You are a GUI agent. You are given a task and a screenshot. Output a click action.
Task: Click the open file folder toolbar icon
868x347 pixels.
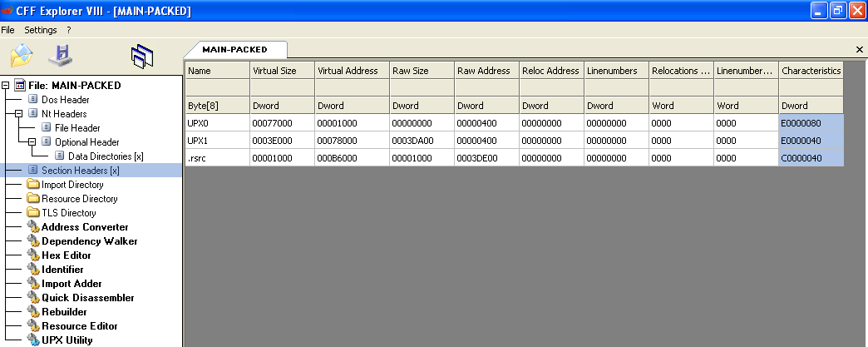(22, 56)
